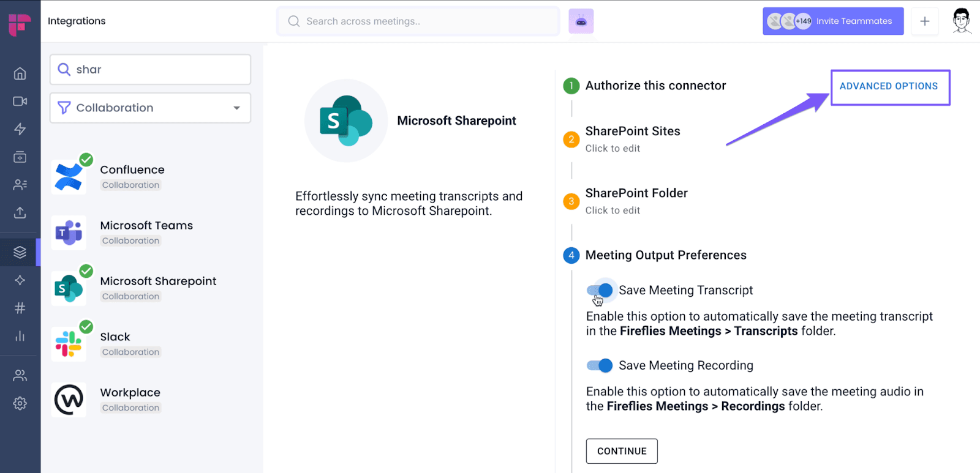Toggle the Save Meeting Transcript switch

(x=600, y=290)
